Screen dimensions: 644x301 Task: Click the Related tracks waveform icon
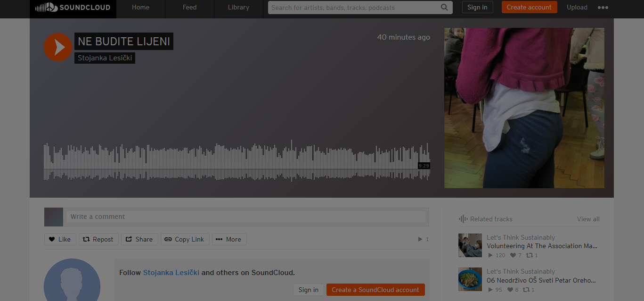(463, 219)
